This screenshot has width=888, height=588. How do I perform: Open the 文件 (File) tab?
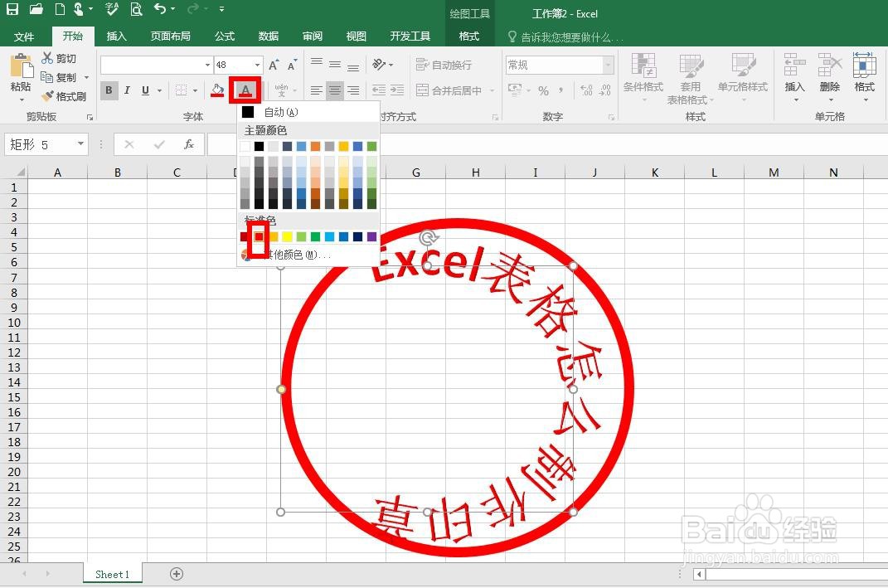click(24, 36)
